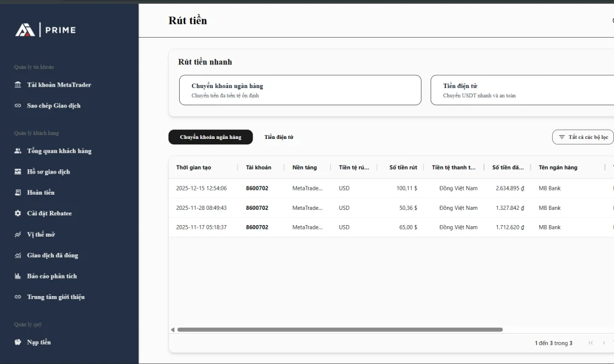
Task: Switch to the Tiền điện tử tab
Action: 279,137
